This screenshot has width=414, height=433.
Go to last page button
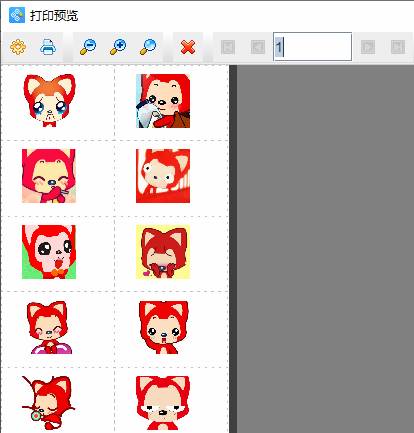click(x=398, y=47)
